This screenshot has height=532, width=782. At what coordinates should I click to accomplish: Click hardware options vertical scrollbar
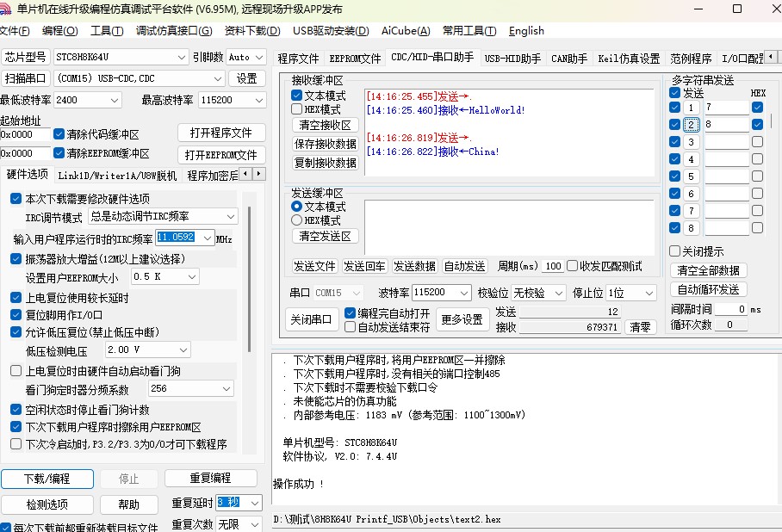249,279
